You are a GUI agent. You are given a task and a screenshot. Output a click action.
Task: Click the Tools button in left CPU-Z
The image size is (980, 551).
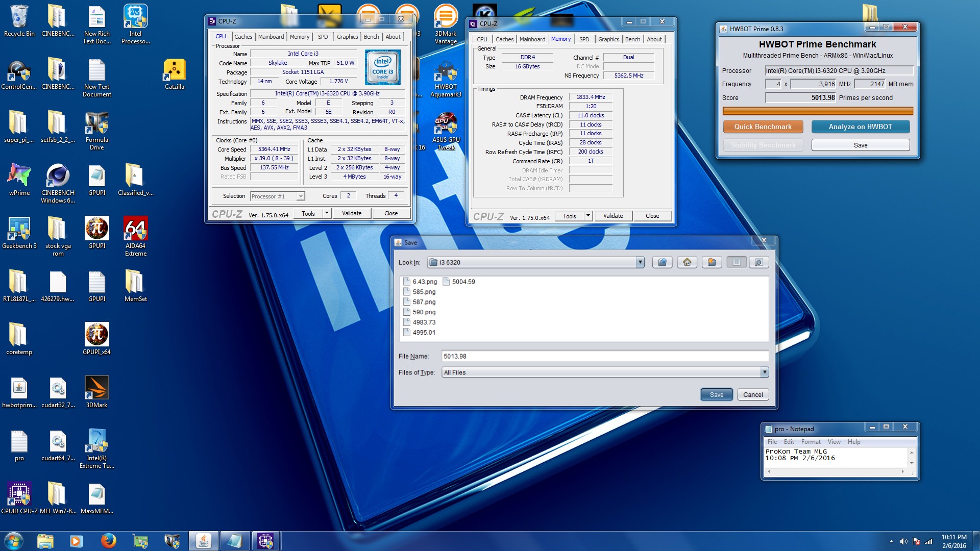coord(308,213)
